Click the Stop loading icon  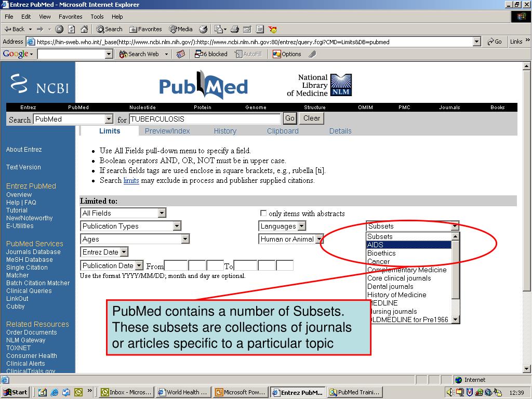(59, 29)
